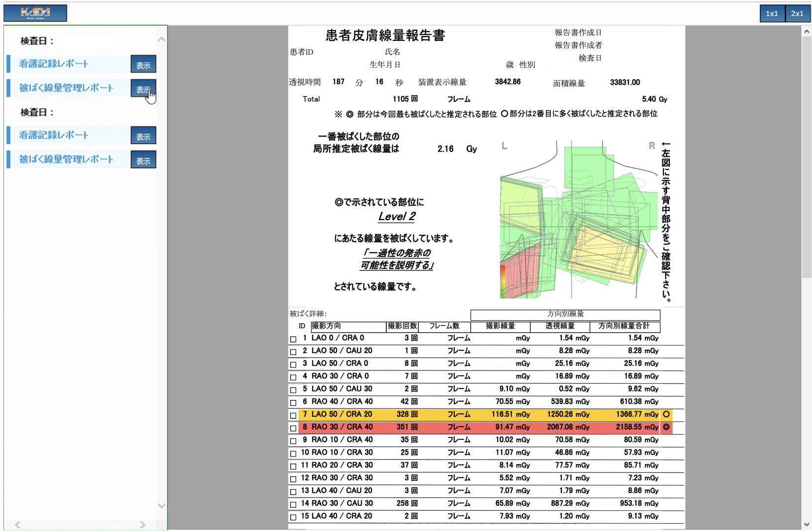Click the 方向別線量合計 column header
812x532 pixels.
coord(624,326)
